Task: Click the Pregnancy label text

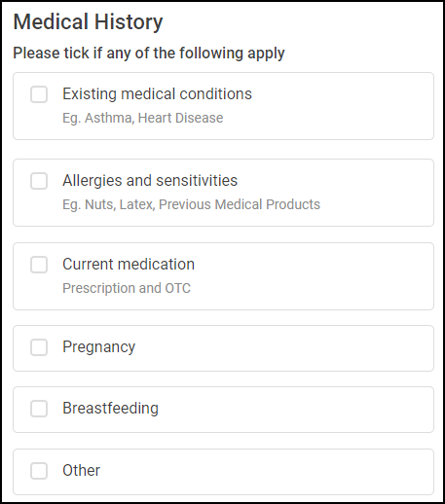Action: pyautogui.click(x=99, y=347)
